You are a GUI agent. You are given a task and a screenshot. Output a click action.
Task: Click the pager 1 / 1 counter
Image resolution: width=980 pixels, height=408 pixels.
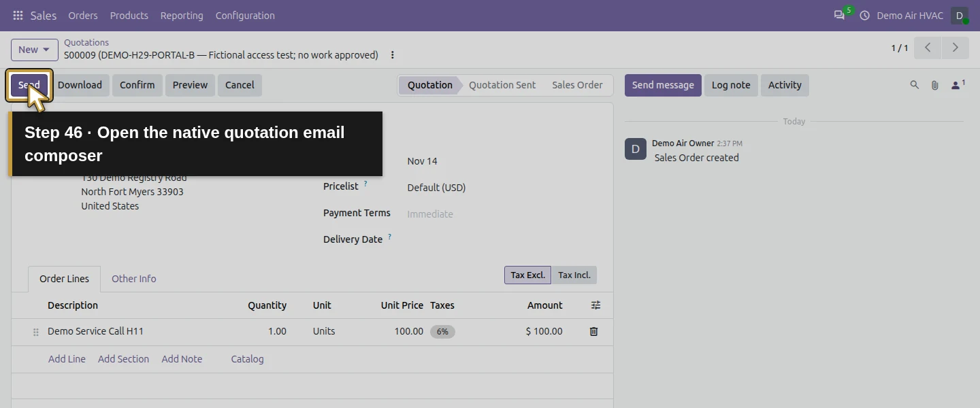pyautogui.click(x=900, y=48)
